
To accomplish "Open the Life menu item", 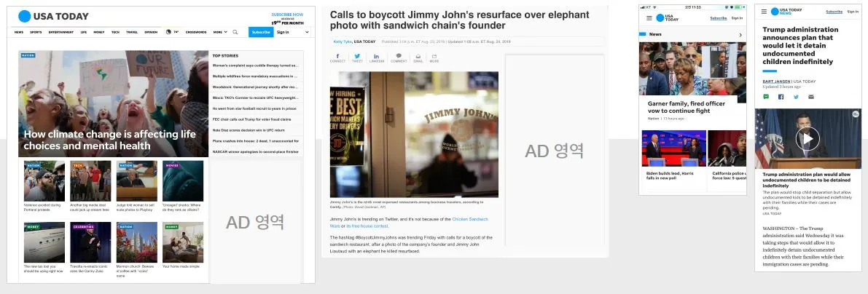I will (84, 32).
